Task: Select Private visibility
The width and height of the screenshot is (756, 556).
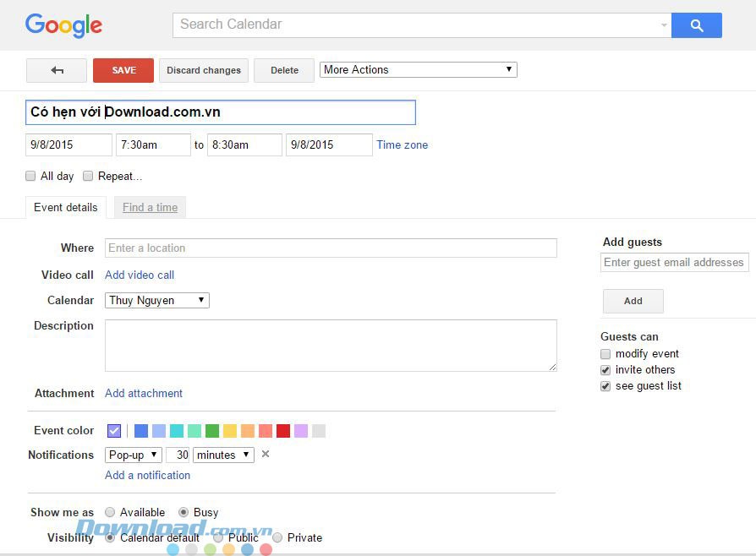Action: coord(277,537)
